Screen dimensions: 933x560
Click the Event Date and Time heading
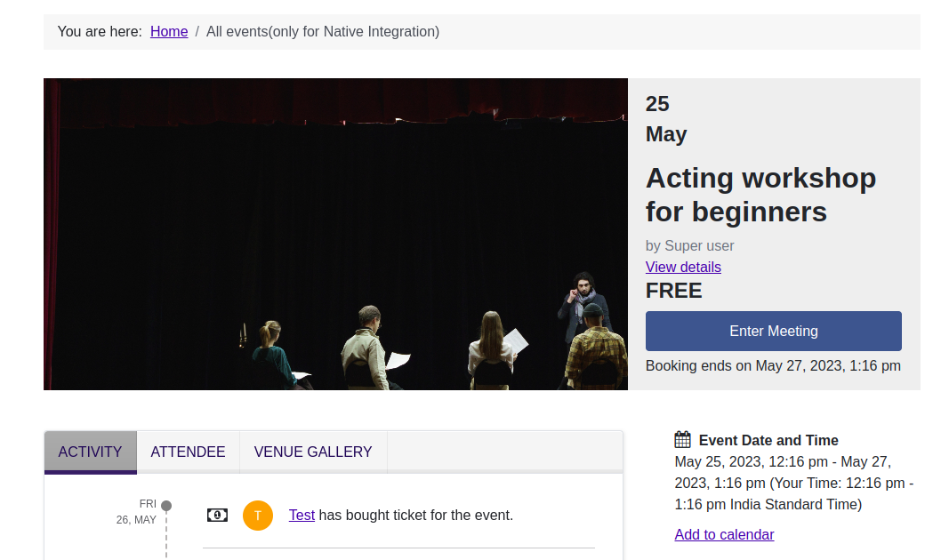(x=768, y=440)
